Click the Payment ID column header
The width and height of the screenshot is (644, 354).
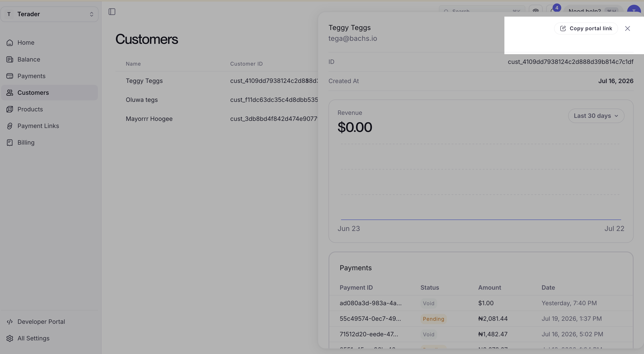point(356,288)
